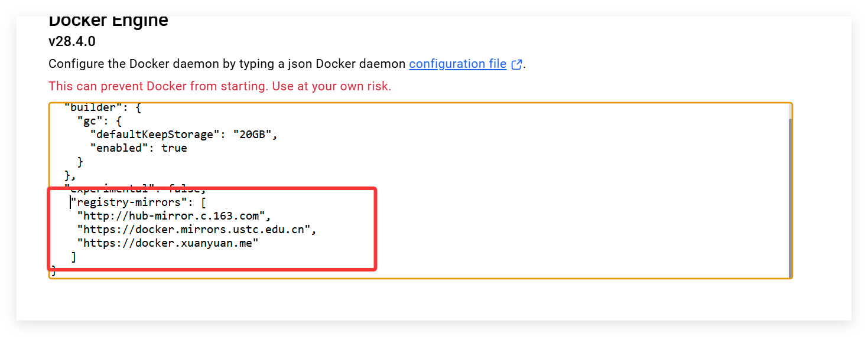The image size is (868, 337).
Task: Open the configuration file link
Action: pyautogui.click(x=457, y=64)
